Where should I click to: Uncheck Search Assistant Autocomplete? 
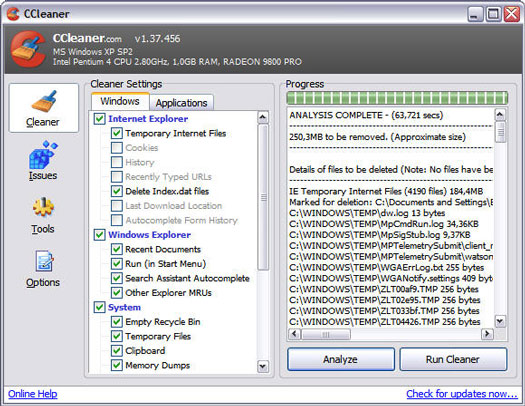(x=117, y=278)
